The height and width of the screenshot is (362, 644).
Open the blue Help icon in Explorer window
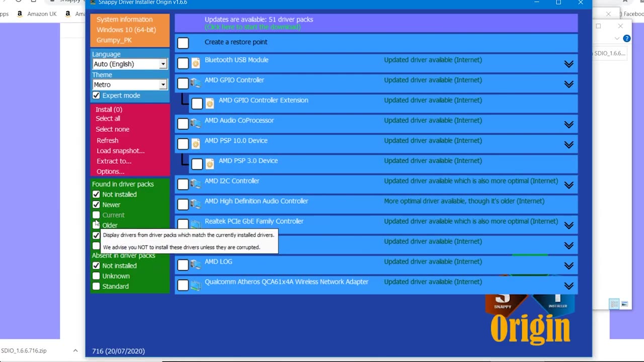click(x=626, y=38)
